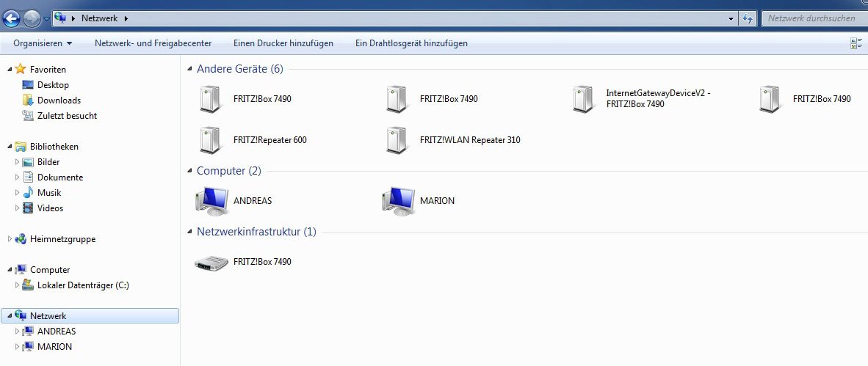Screen dimensions: 868x366
Task: Select the fourth FRITZ!Box 7490 device icon
Action: [770, 100]
